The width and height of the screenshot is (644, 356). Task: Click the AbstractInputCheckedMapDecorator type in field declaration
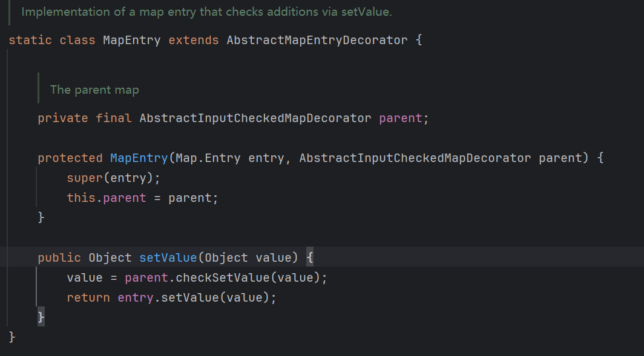click(x=255, y=118)
